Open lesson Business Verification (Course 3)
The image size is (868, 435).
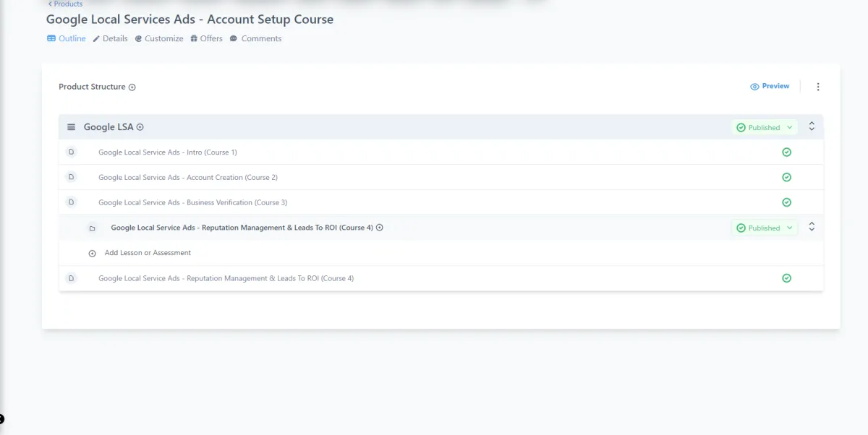pyautogui.click(x=192, y=203)
